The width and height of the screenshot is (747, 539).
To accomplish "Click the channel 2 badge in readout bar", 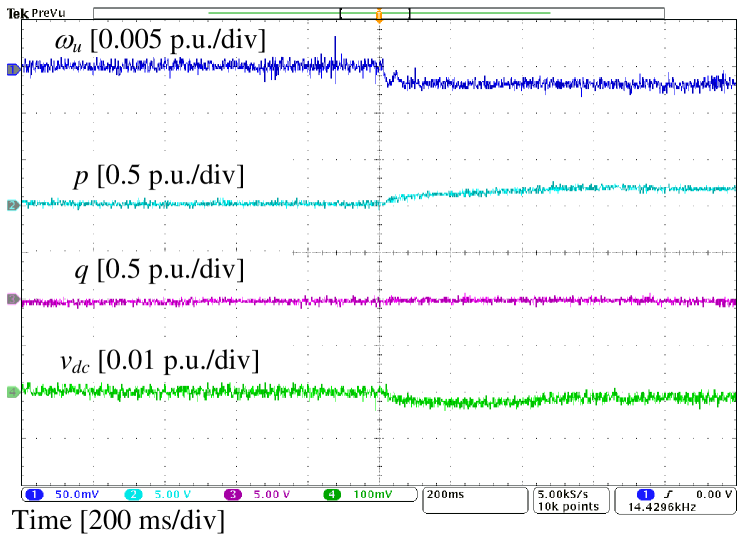I will [x=133, y=495].
